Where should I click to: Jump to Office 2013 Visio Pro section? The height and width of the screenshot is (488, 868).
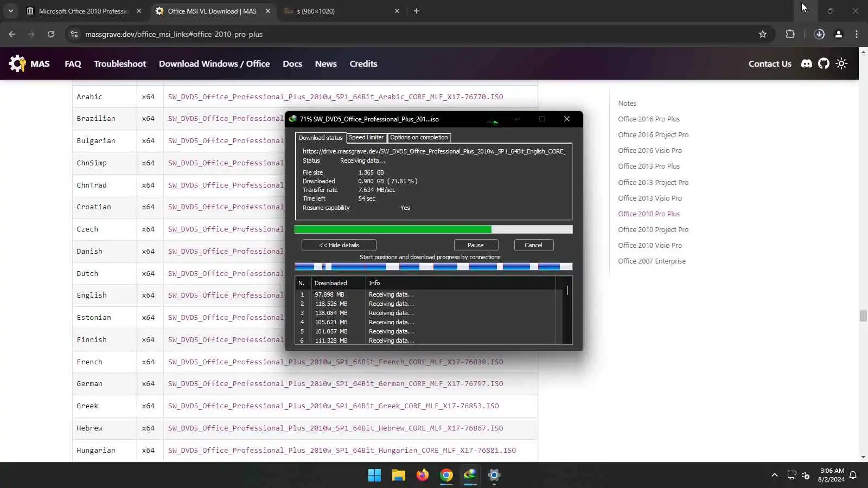[650, 198]
